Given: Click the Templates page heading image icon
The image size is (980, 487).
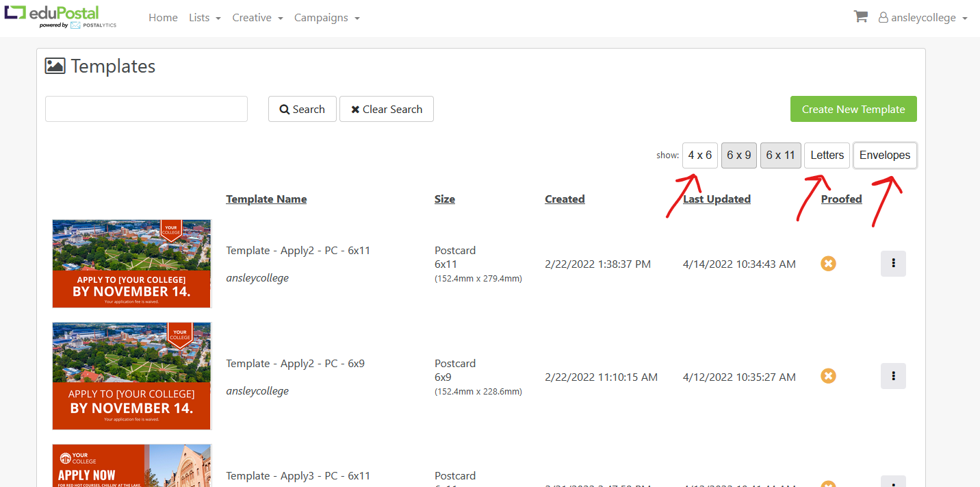Looking at the screenshot, I should pyautogui.click(x=55, y=66).
